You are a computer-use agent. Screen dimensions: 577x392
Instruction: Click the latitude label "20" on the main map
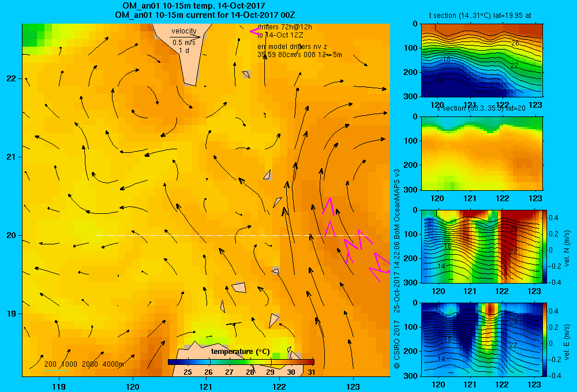tap(11, 235)
